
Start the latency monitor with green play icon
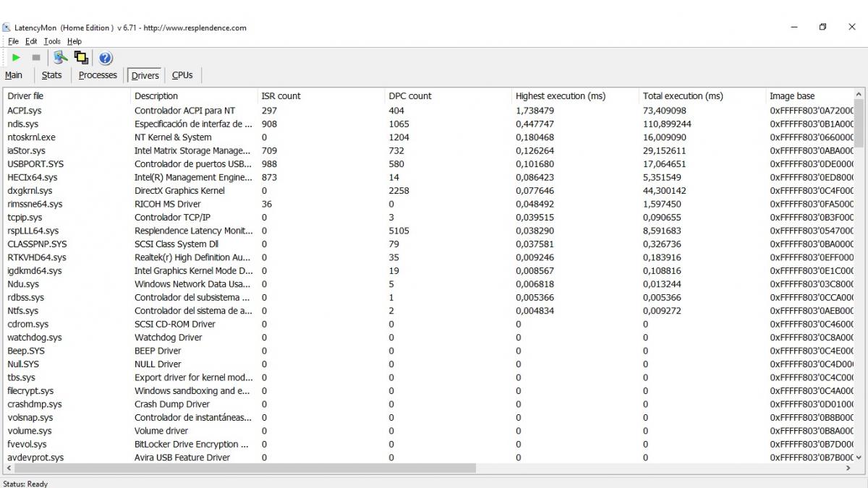(x=16, y=58)
